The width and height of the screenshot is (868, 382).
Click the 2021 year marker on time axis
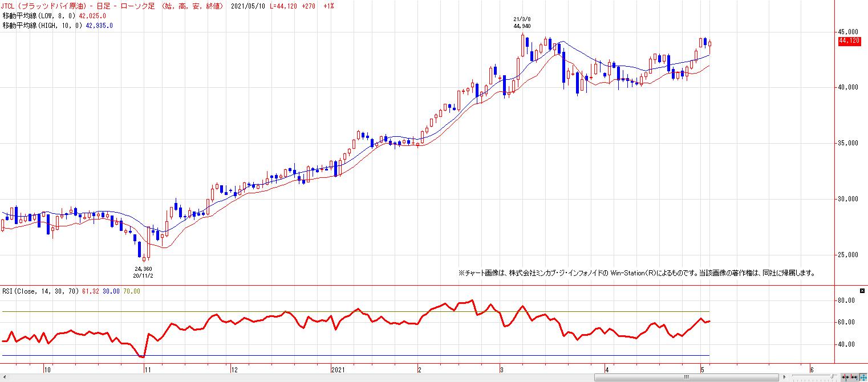coord(339,370)
